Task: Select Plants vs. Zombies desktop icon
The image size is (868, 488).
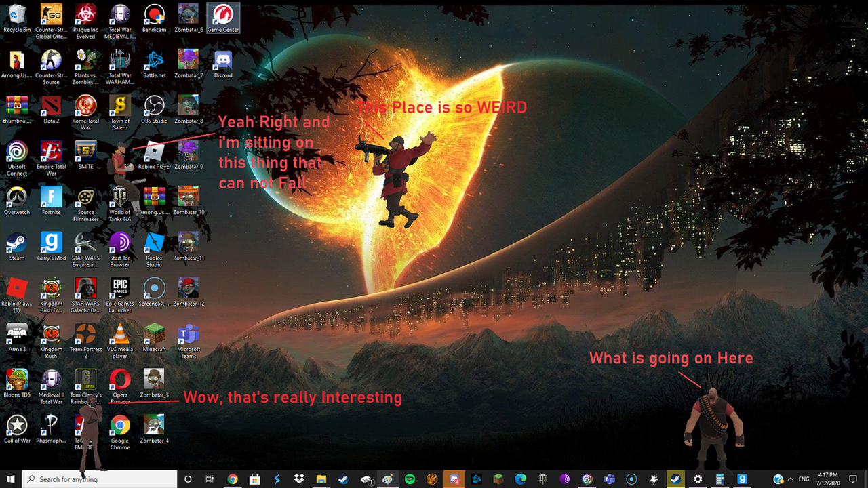Action: [85, 66]
